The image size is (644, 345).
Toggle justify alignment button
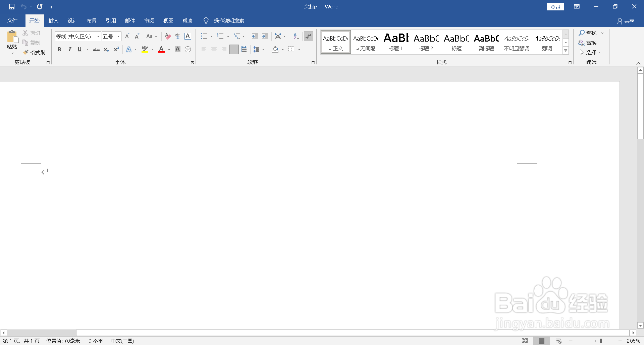[x=234, y=49]
